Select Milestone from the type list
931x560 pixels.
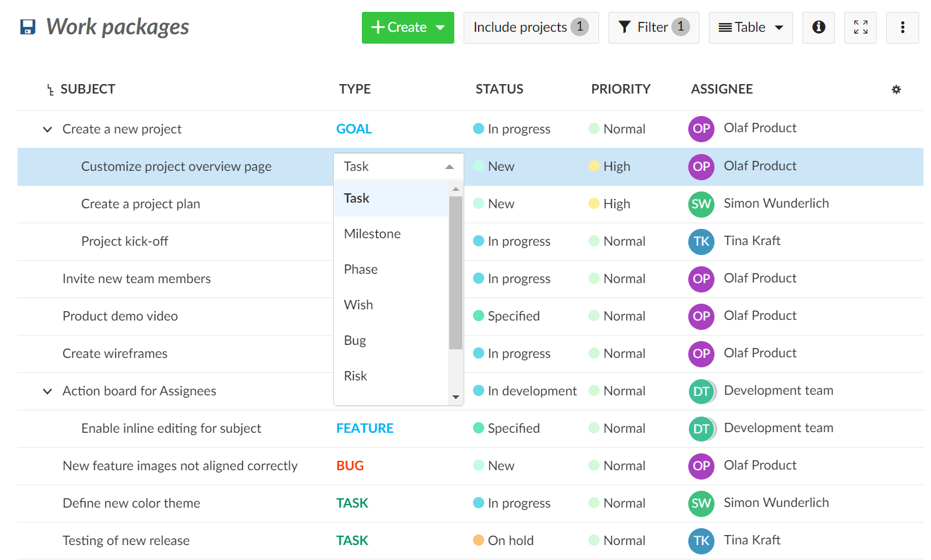(373, 234)
